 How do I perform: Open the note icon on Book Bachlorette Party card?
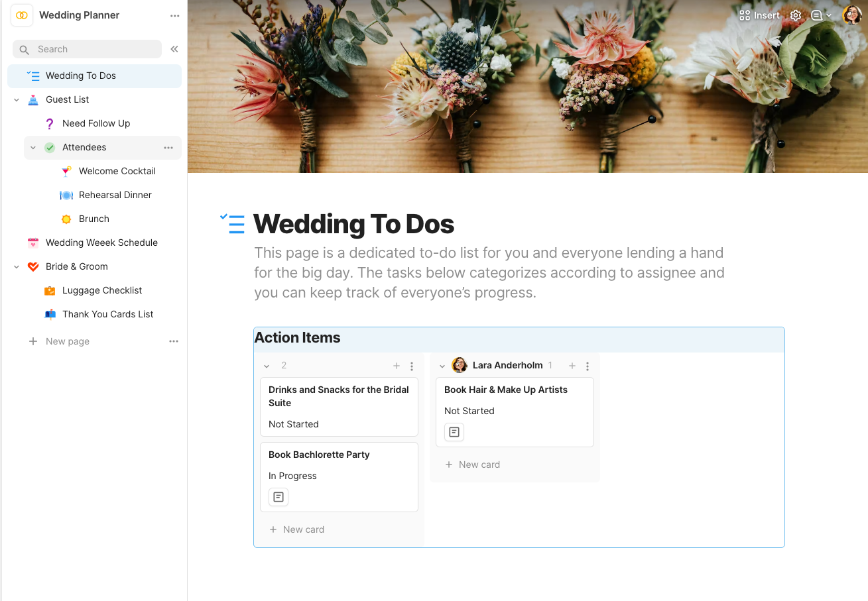pyautogui.click(x=279, y=497)
